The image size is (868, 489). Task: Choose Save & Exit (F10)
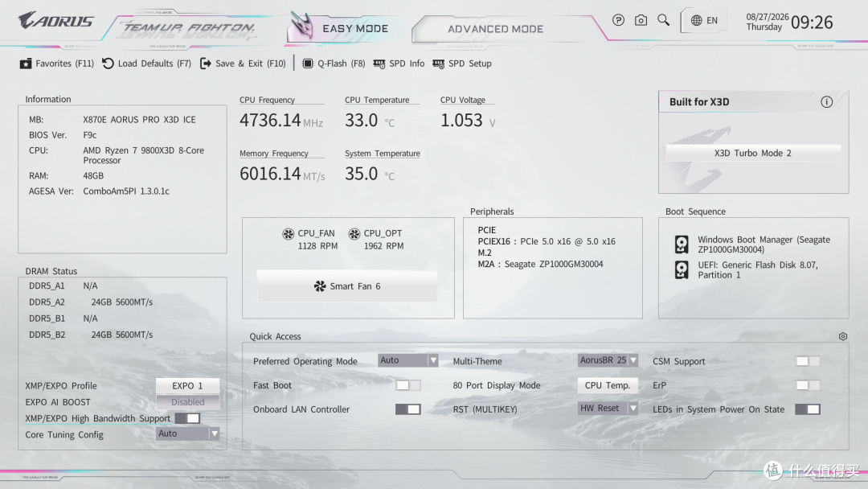[243, 64]
